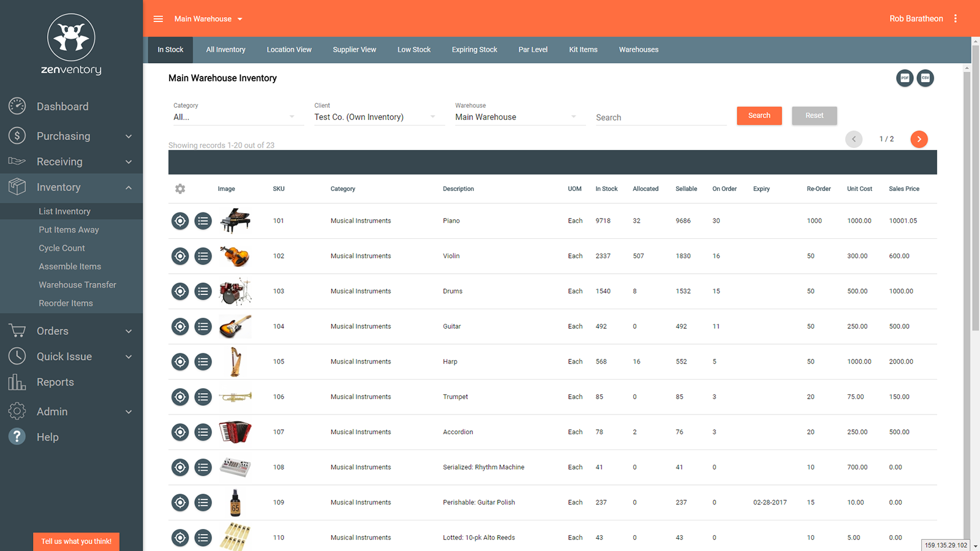Screen dimensions: 980x551
Task: Click the orange Search button
Action: [759, 116]
